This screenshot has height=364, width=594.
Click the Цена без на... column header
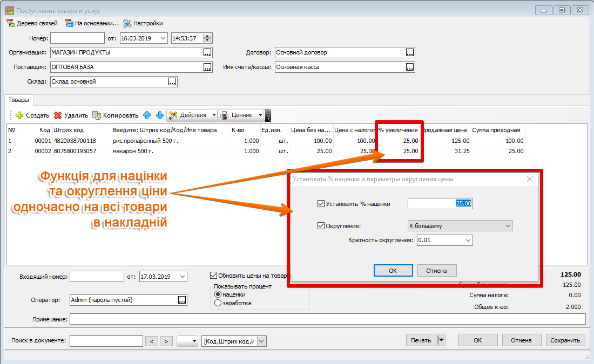312,130
